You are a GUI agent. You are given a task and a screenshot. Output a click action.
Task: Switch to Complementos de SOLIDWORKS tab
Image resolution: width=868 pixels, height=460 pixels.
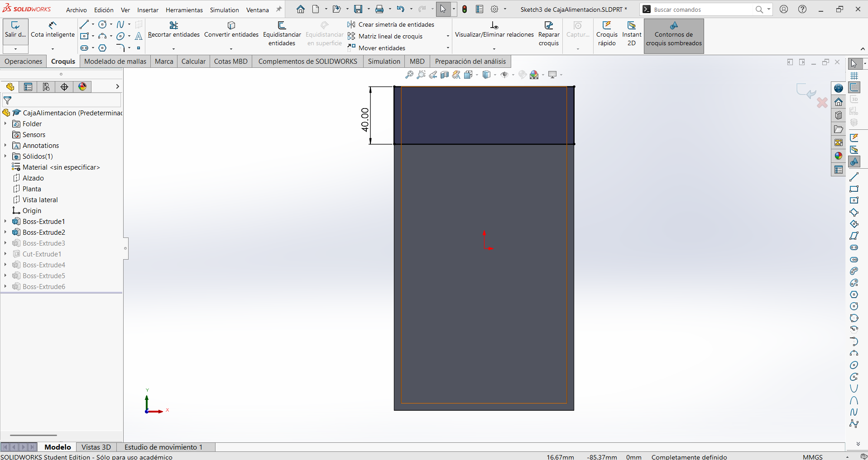click(x=308, y=62)
